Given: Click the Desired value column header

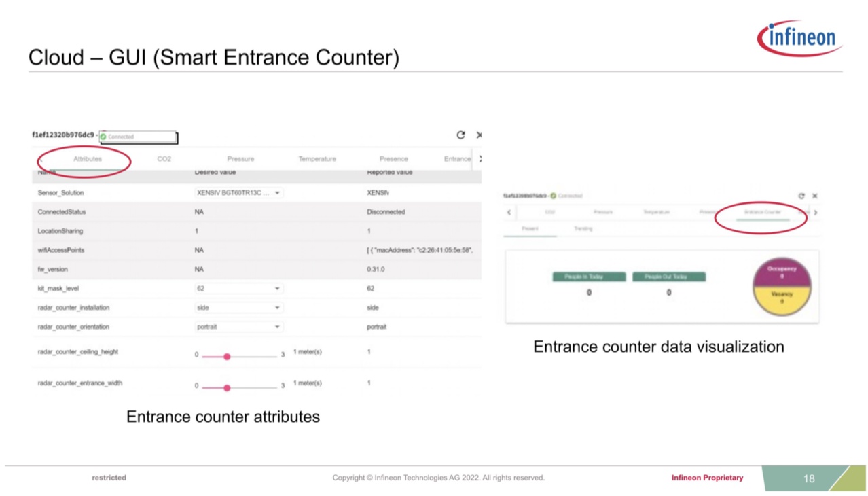Looking at the screenshot, I should point(215,173).
